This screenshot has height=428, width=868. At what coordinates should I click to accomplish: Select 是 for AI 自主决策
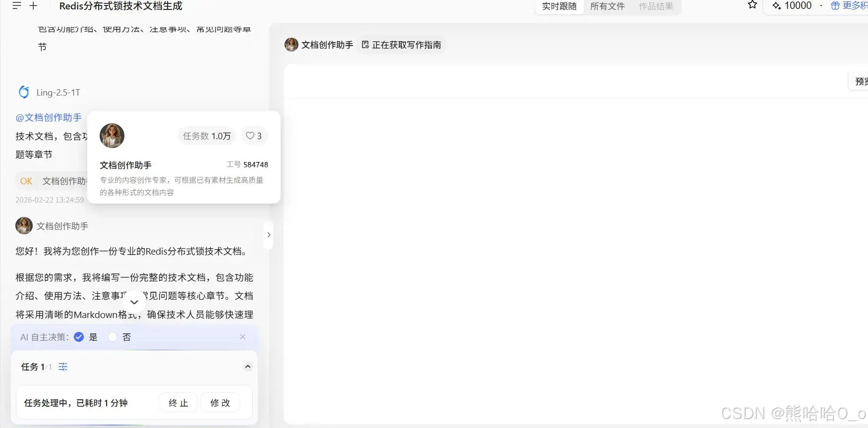(x=79, y=337)
